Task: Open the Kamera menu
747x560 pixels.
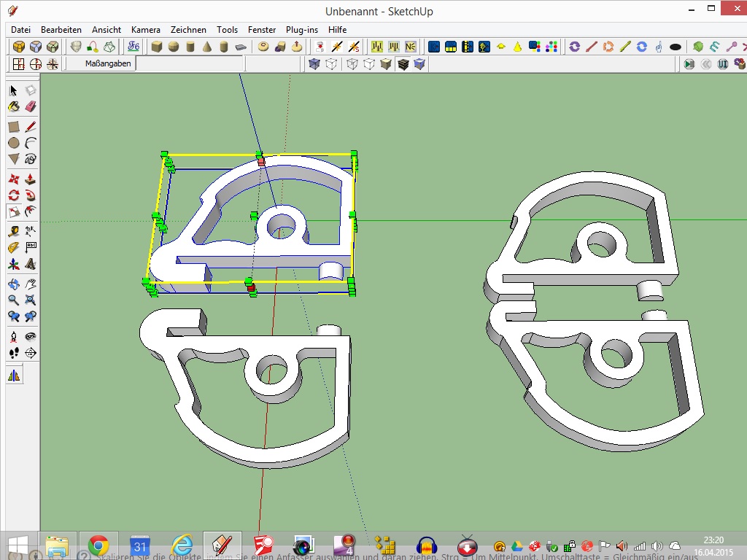Action: 146,30
